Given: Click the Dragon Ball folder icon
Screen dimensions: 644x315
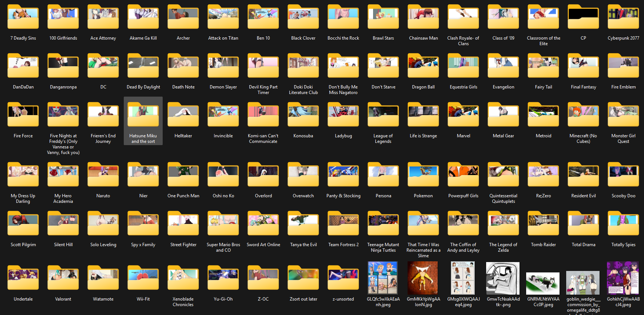Looking at the screenshot, I should click(423, 66).
